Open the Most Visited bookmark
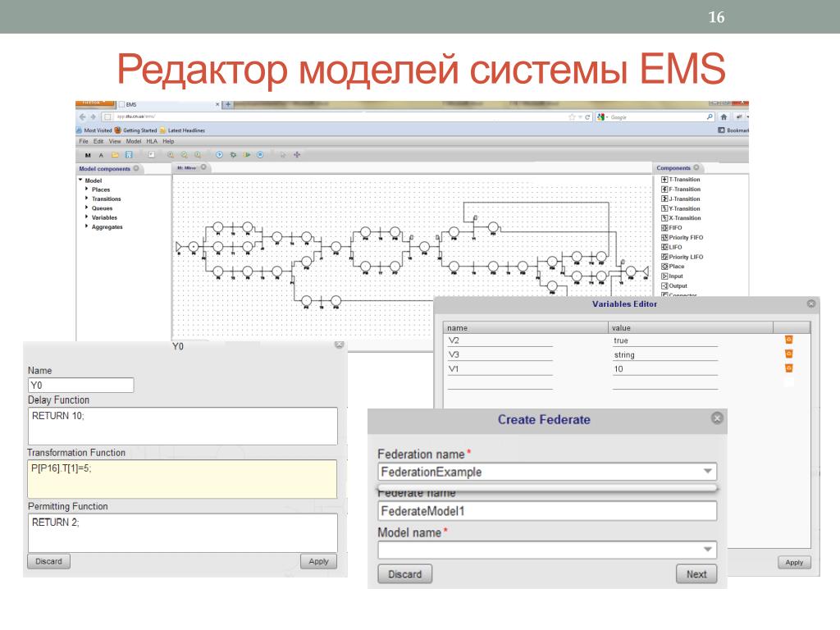Viewport: 840px width, 630px height. (94, 130)
